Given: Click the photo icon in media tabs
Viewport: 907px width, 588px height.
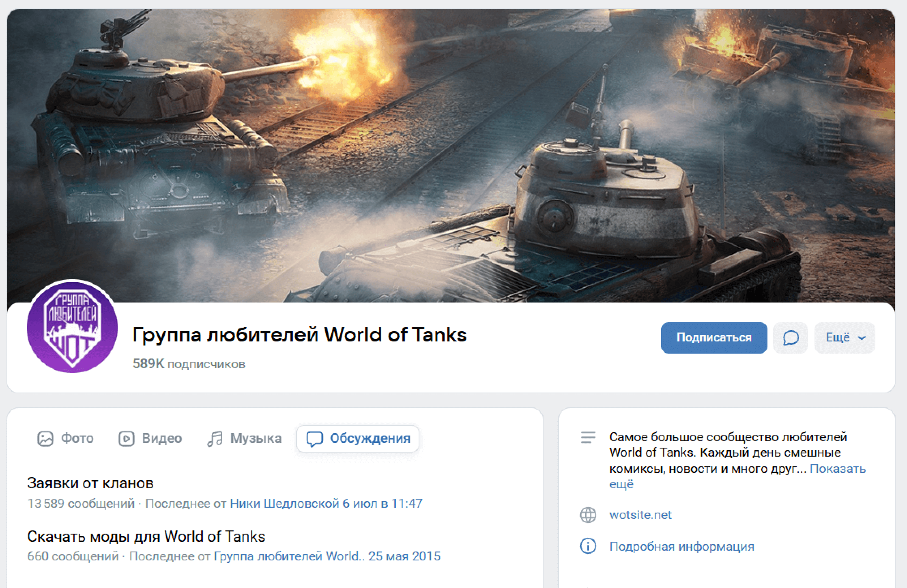Looking at the screenshot, I should click(45, 438).
